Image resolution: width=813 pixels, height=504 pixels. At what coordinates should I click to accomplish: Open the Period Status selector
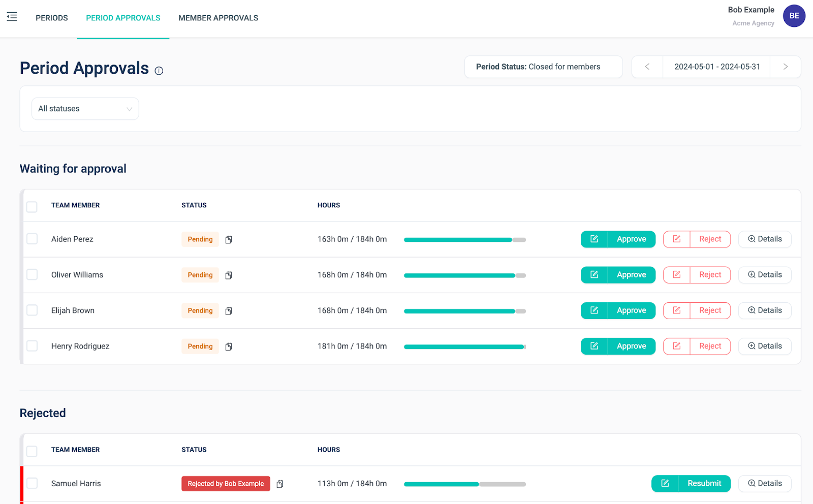coord(544,67)
